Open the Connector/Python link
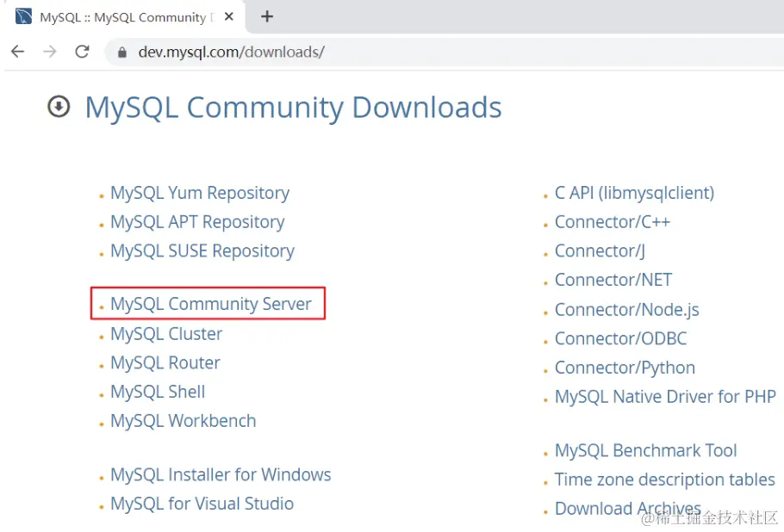The image size is (784, 532). pos(625,368)
